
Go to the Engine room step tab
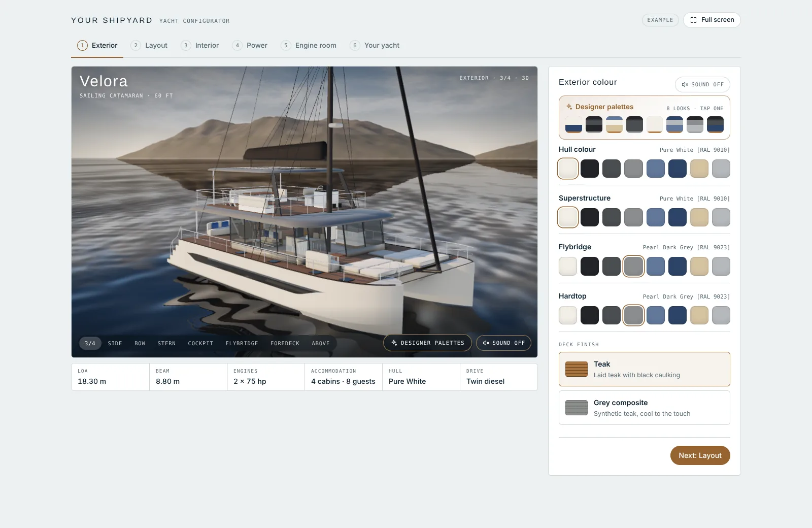coord(309,45)
